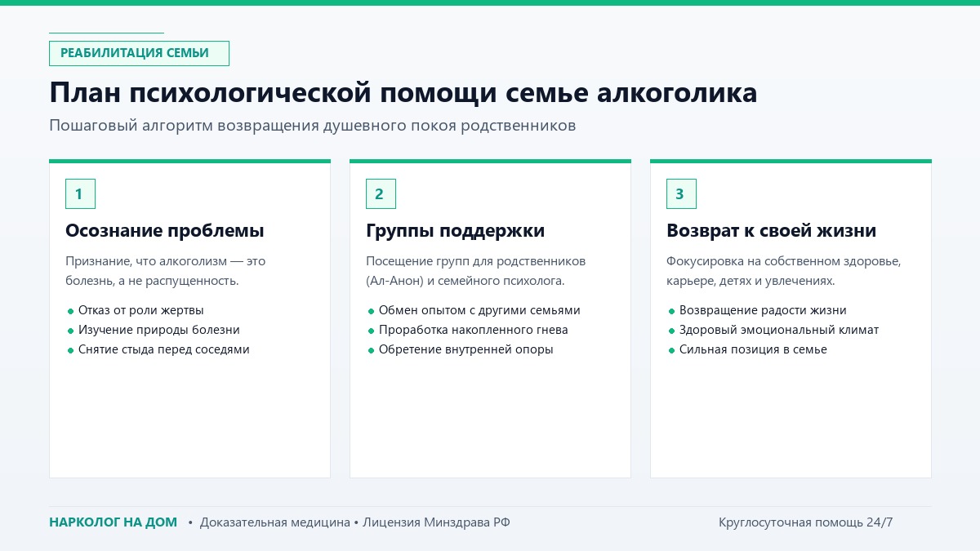Click step number 1 badge
The height and width of the screenshot is (551, 980).
tap(80, 193)
